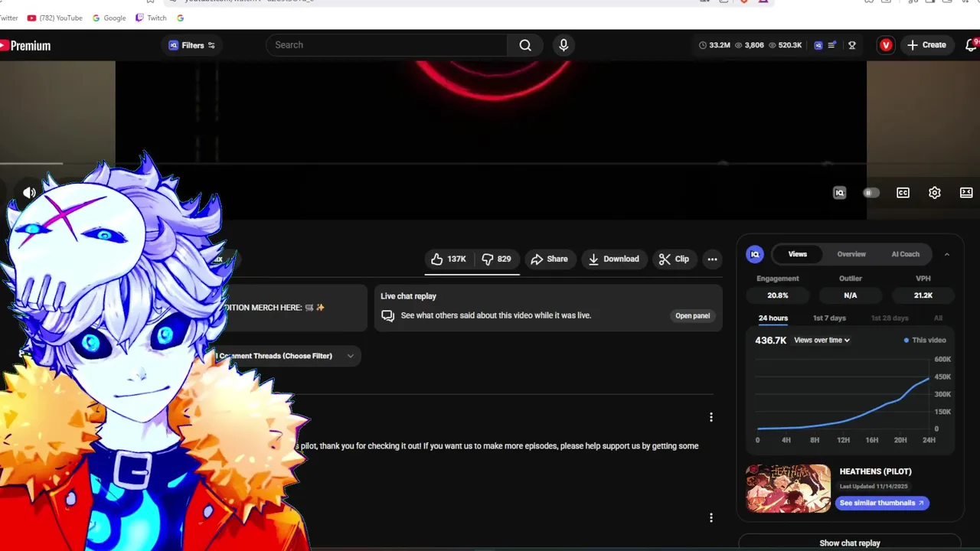This screenshot has height=551, width=980.
Task: Click the Create button
Action: click(926, 45)
